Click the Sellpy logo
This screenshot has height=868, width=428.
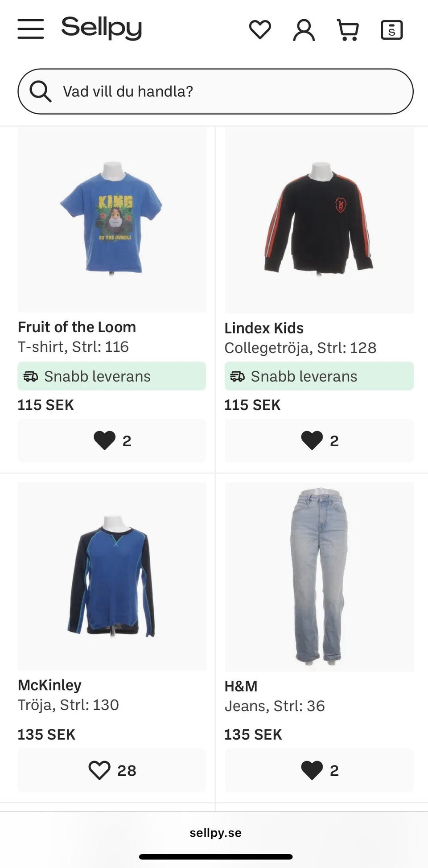(102, 28)
